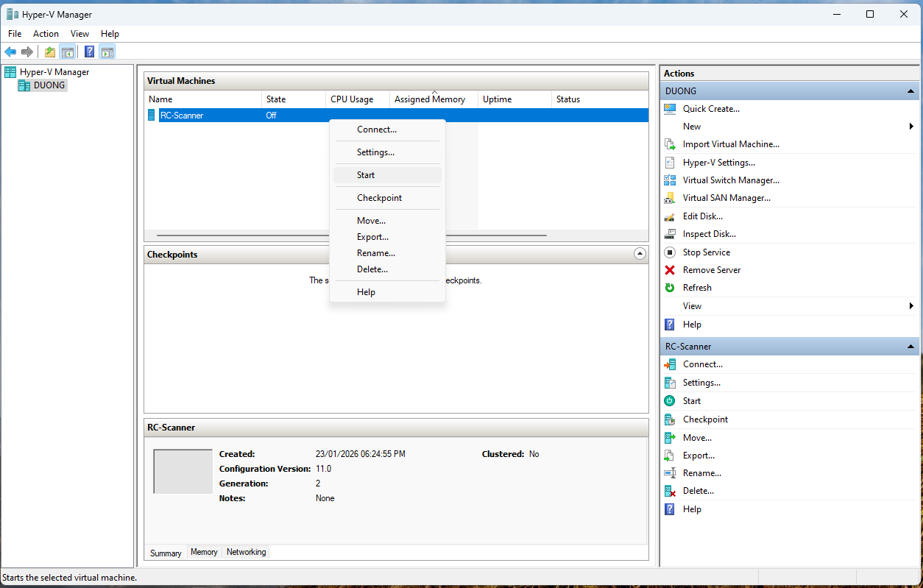Click the Virtual SAN Manager icon

coord(670,198)
